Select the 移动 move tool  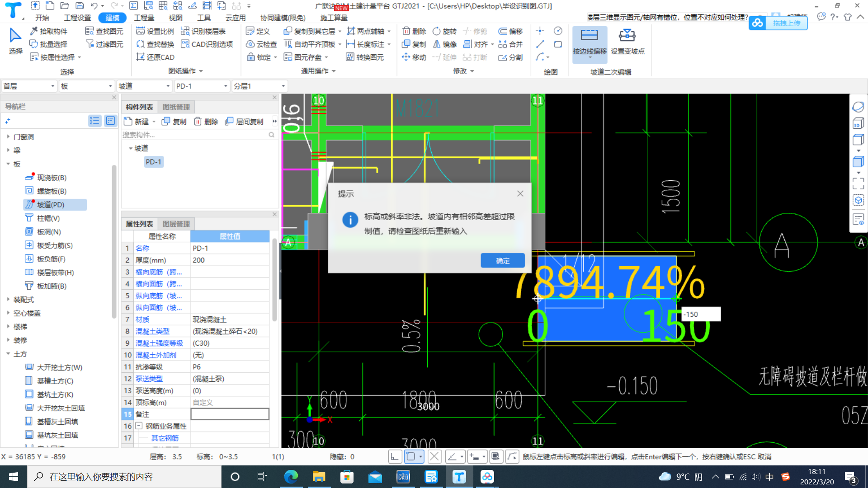[415, 57]
